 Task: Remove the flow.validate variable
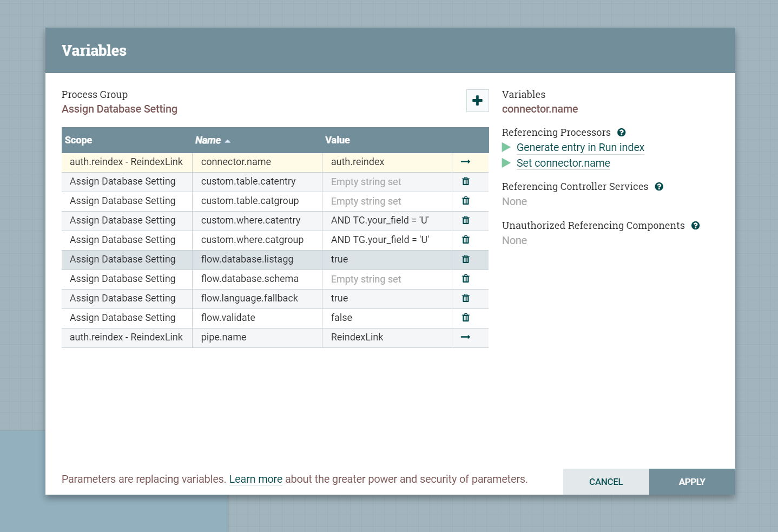click(465, 318)
